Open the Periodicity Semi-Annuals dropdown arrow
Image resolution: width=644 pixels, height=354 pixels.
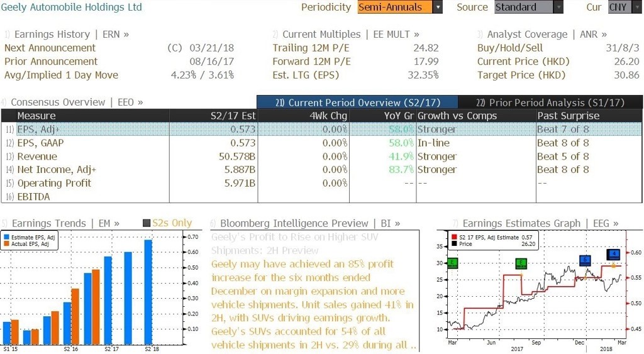[x=438, y=7]
